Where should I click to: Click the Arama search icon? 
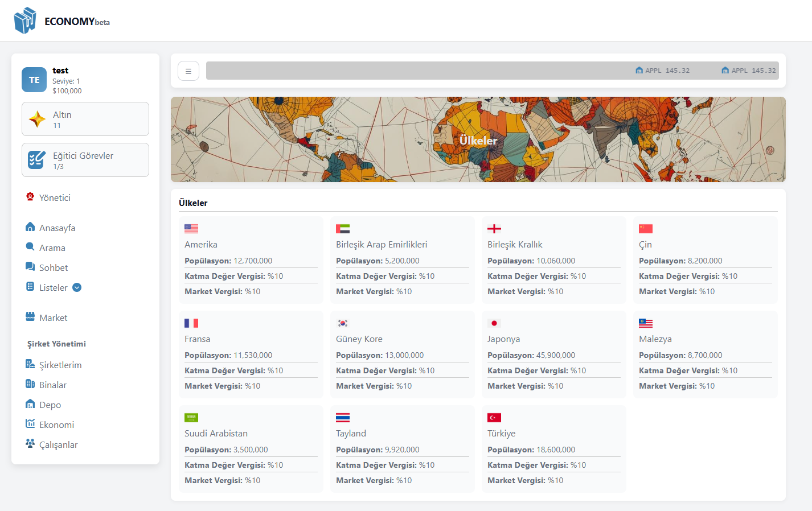[30, 247]
